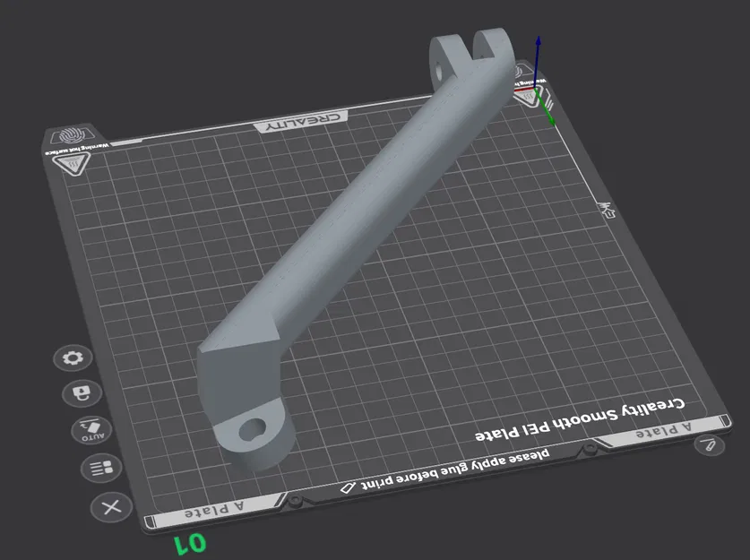Remove the plate with the X icon
Image resolution: width=750 pixels, height=560 pixels.
111,507
